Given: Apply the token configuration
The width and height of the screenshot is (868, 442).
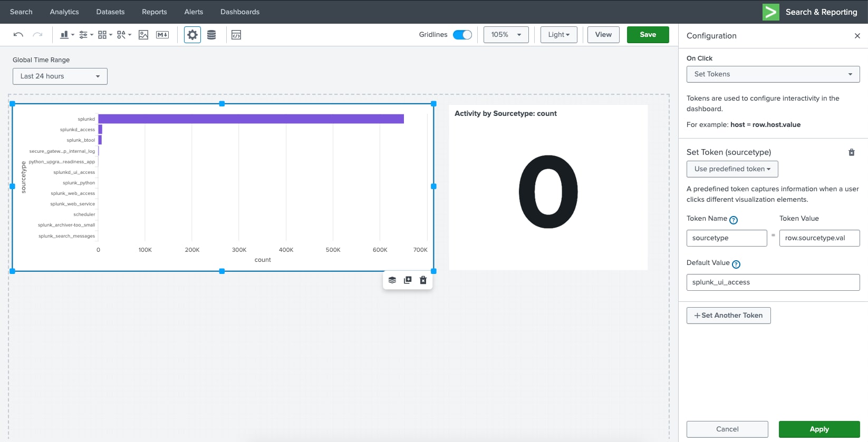Looking at the screenshot, I should [819, 429].
